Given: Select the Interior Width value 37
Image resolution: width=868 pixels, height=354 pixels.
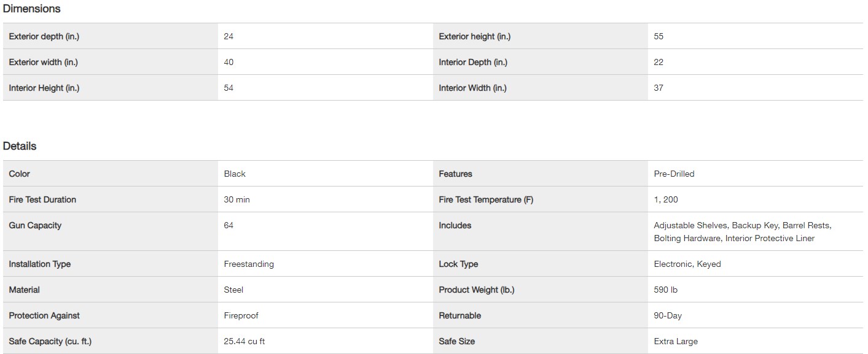Looking at the screenshot, I should [659, 88].
